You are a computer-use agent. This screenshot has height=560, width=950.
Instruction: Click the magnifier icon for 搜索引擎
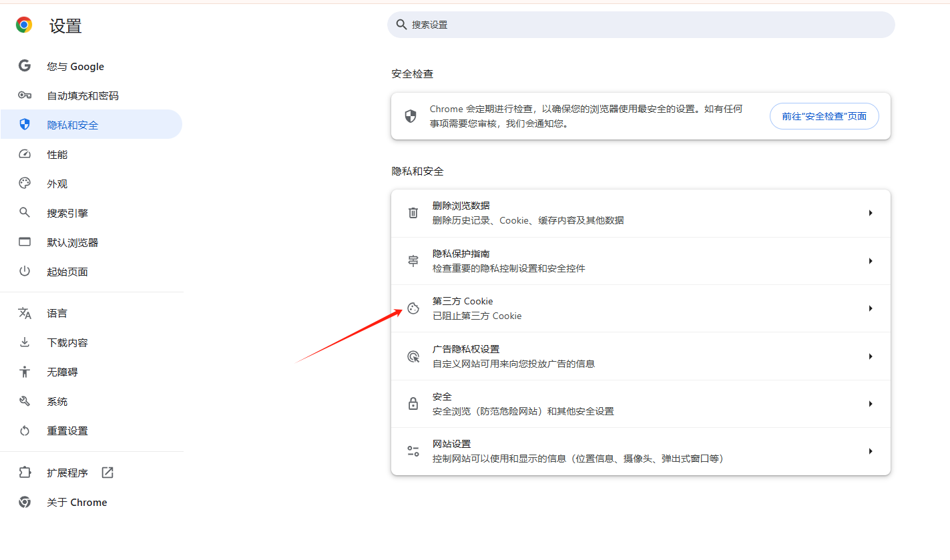pyautogui.click(x=25, y=213)
